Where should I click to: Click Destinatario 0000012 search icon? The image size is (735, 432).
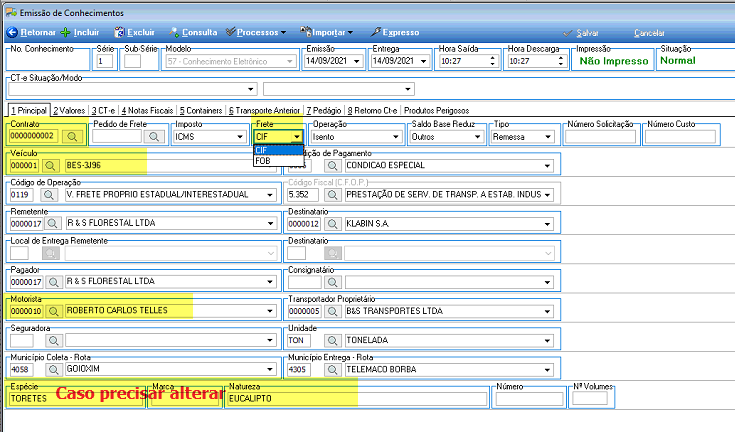[332, 224]
